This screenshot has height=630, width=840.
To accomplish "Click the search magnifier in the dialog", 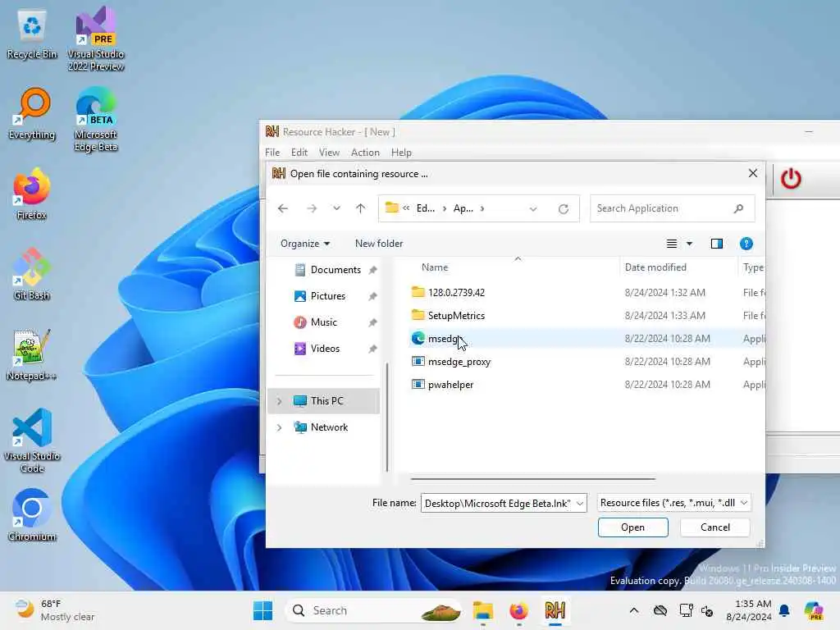I will tap(739, 208).
